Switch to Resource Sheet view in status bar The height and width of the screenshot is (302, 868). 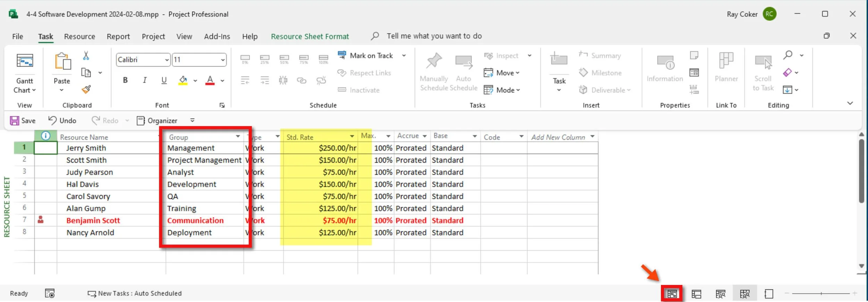pyautogui.click(x=745, y=294)
